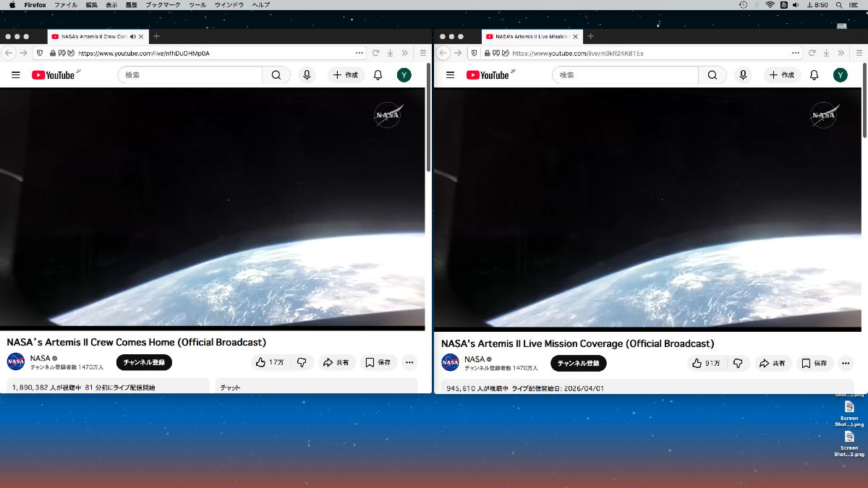Subscribe with チャンネル登録 in left window
This screenshot has height=488, width=868.
coord(144,362)
